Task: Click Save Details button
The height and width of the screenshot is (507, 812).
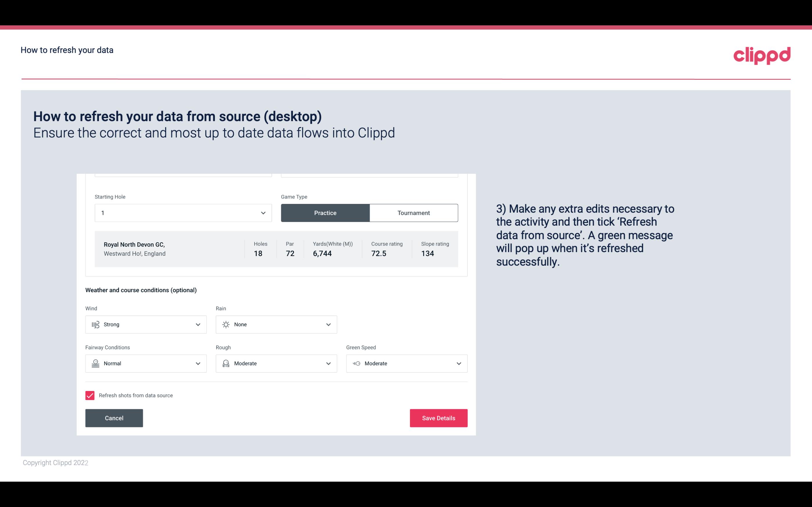Action: click(x=438, y=418)
